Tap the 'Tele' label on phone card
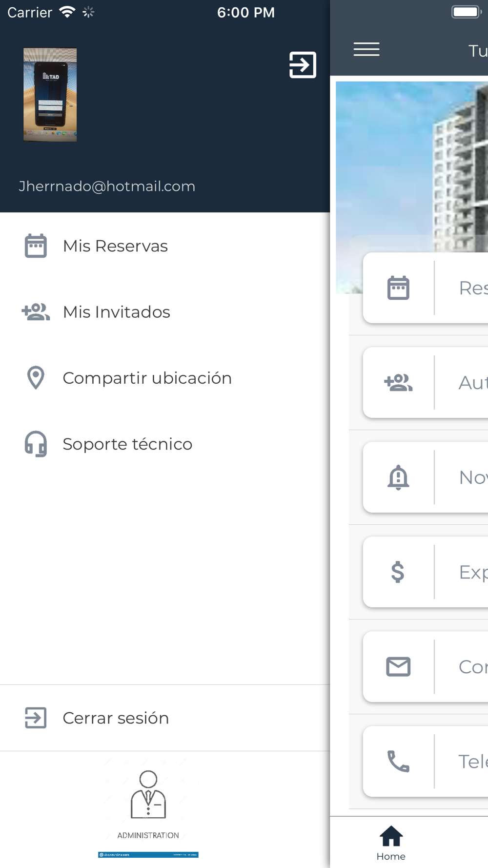488x868 pixels. click(x=473, y=761)
